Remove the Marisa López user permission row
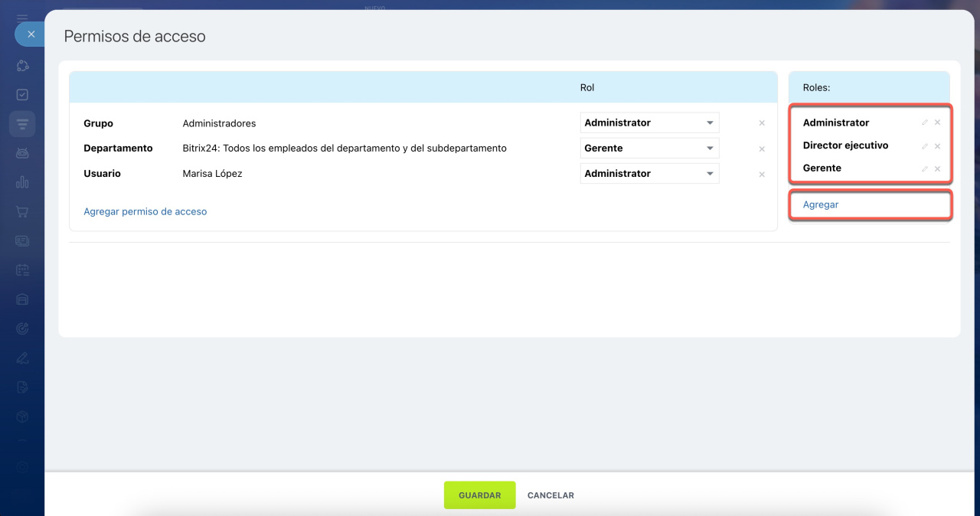980x516 pixels. [x=761, y=175]
